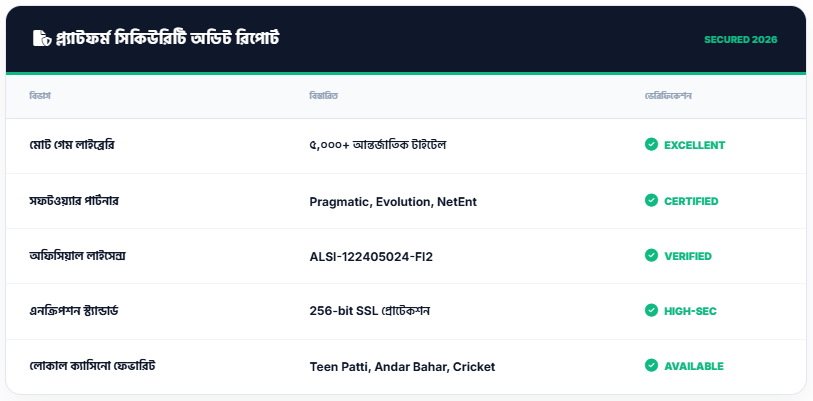Viewport: 813px width, 401px height.
Task: Click the document lock icon in the header
Action: (41, 39)
